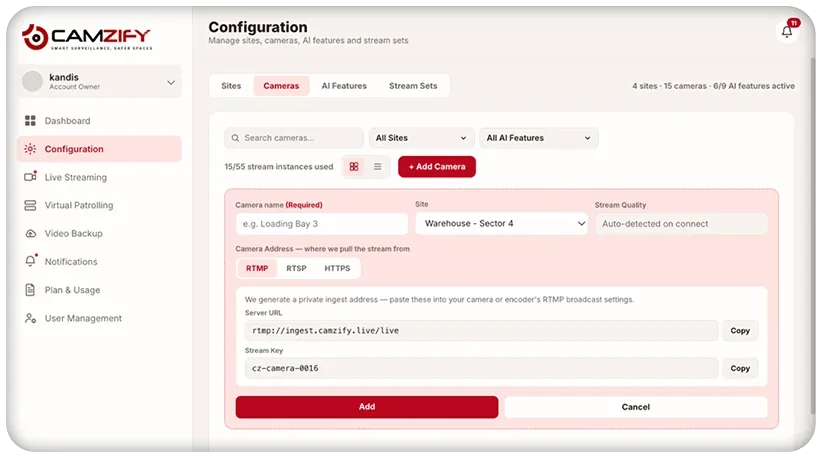Copy the Stream Key
Image resolution: width=821 pixels, height=462 pixels.
pos(740,368)
